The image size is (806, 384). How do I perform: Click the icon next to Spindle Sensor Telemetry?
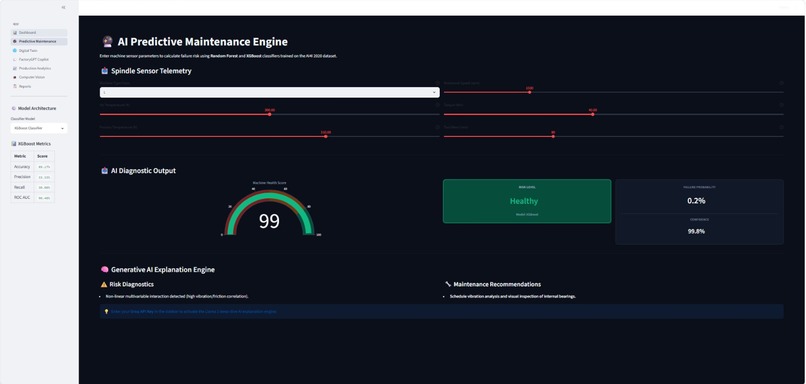click(104, 71)
